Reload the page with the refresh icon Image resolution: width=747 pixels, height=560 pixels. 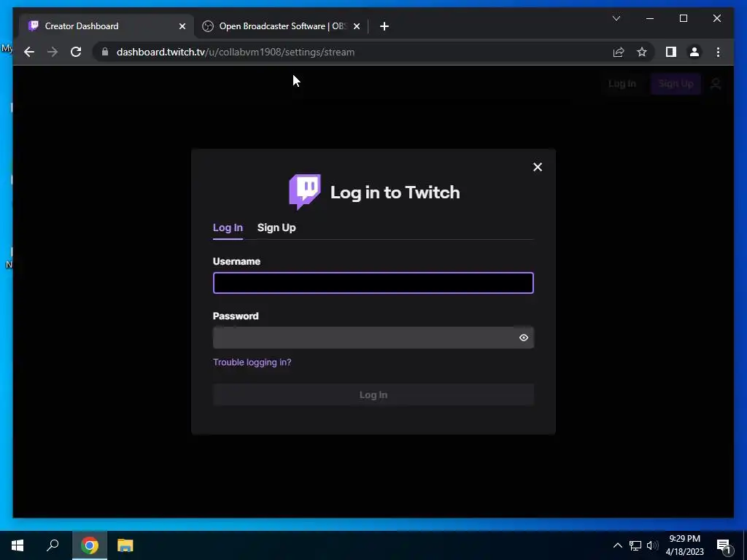(x=76, y=52)
